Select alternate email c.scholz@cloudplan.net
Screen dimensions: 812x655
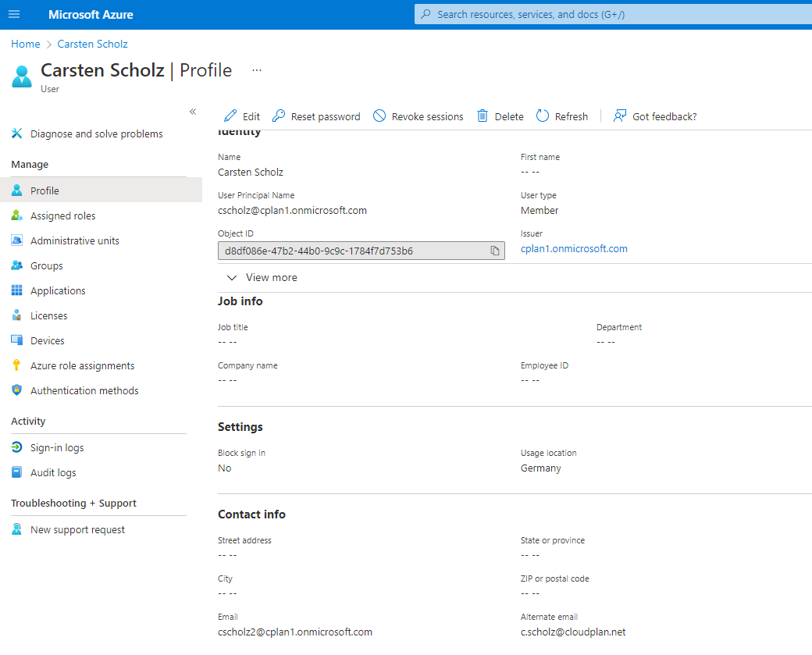[x=573, y=632]
